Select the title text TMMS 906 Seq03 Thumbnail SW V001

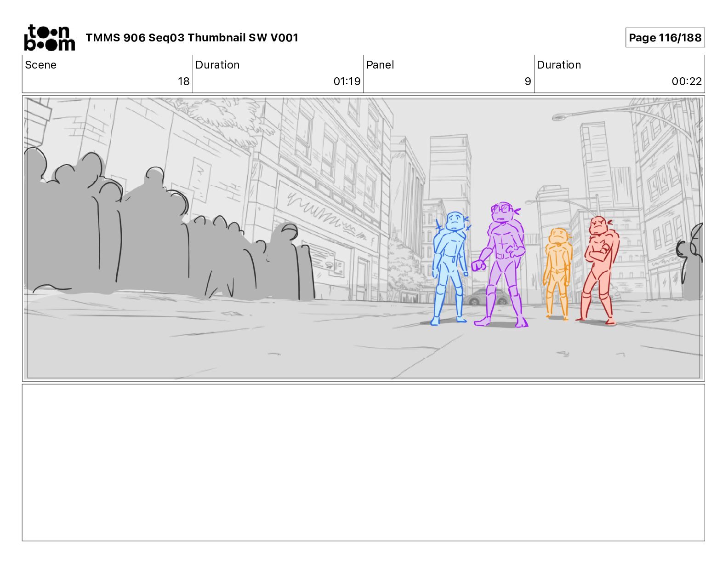pos(192,38)
